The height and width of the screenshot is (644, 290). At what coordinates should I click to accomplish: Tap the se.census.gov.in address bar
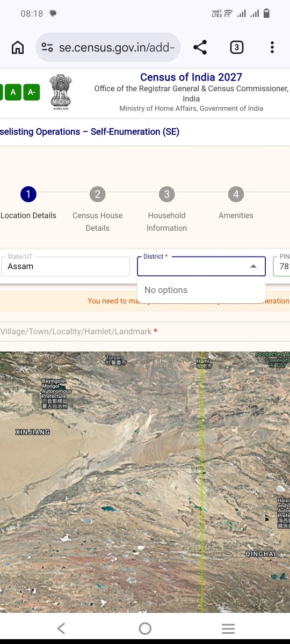(108, 47)
